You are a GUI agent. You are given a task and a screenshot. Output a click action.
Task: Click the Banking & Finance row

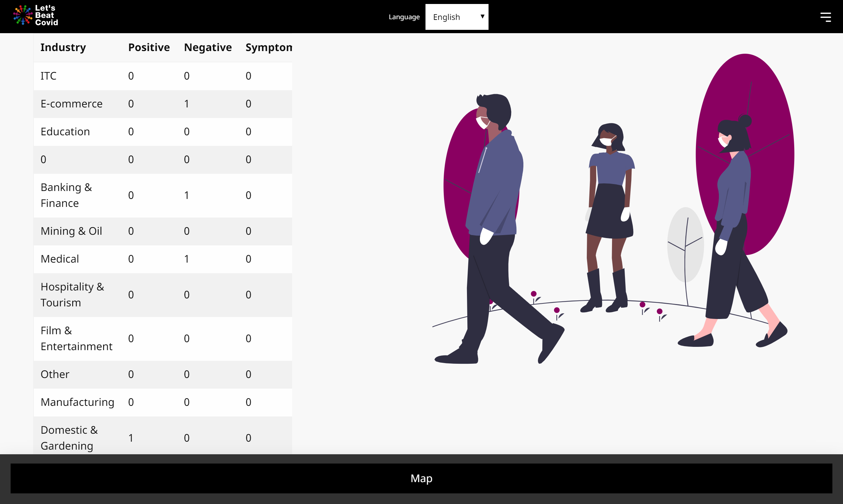tap(66, 195)
